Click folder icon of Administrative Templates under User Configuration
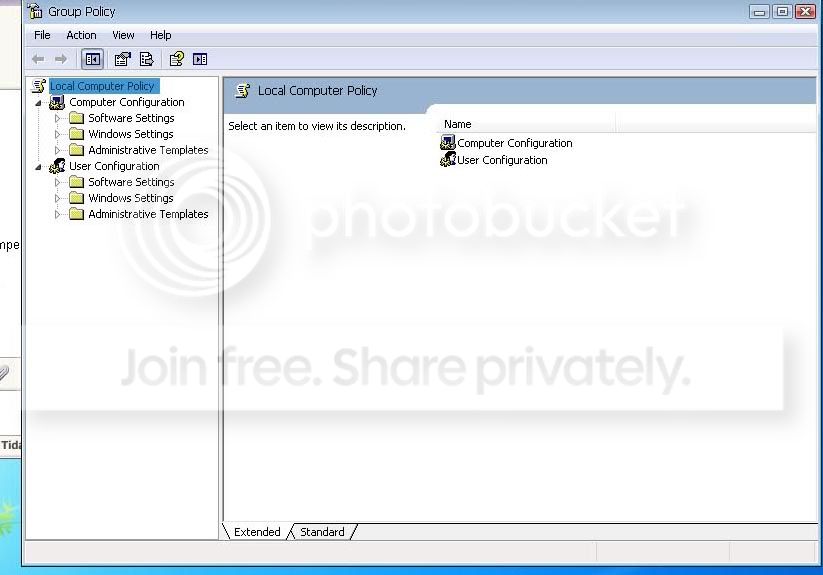This screenshot has height=575, width=823. 77,214
